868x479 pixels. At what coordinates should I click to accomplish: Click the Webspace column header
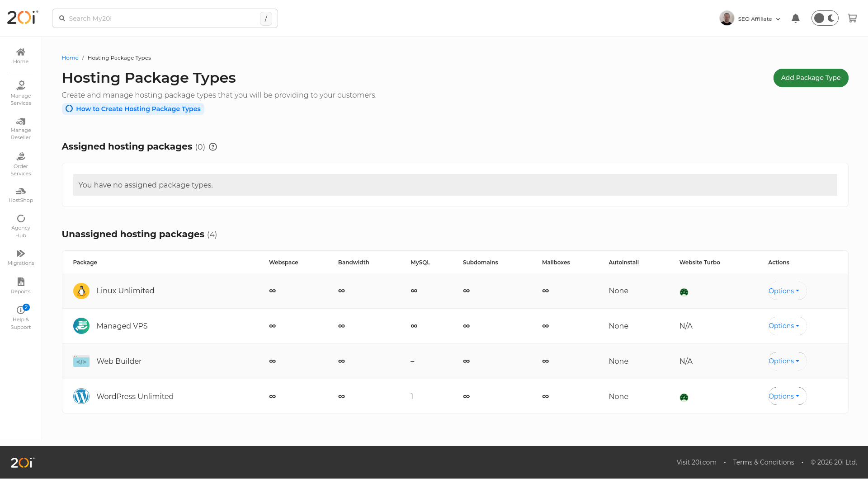pos(283,263)
